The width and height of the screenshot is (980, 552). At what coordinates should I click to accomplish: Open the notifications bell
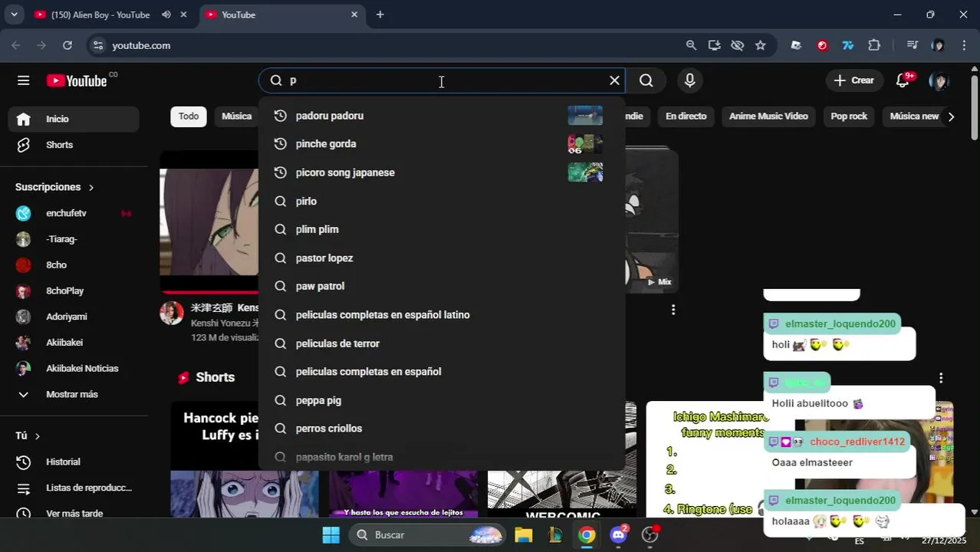click(x=903, y=80)
